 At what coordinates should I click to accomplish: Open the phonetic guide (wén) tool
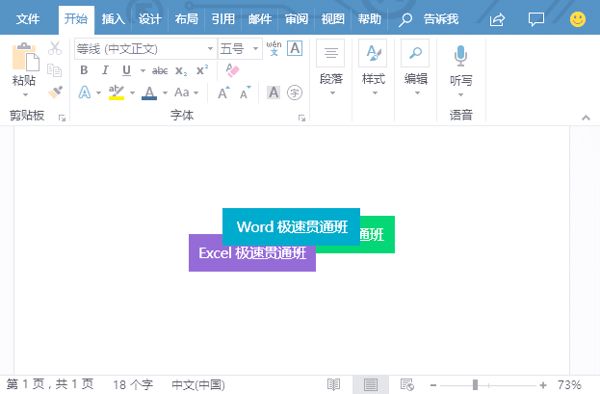[x=274, y=48]
